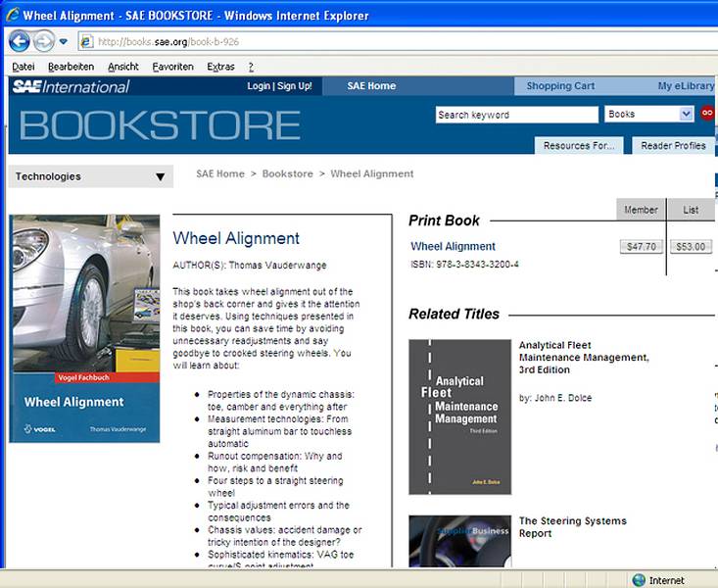Click bullet 'Runout compensation: Why and how'
The width and height of the screenshot is (718, 588).
[x=274, y=462]
